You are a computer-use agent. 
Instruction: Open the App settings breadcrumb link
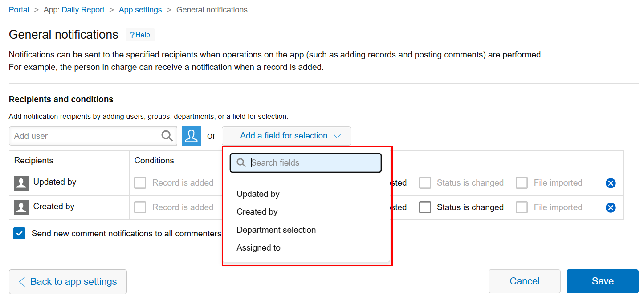click(x=140, y=9)
